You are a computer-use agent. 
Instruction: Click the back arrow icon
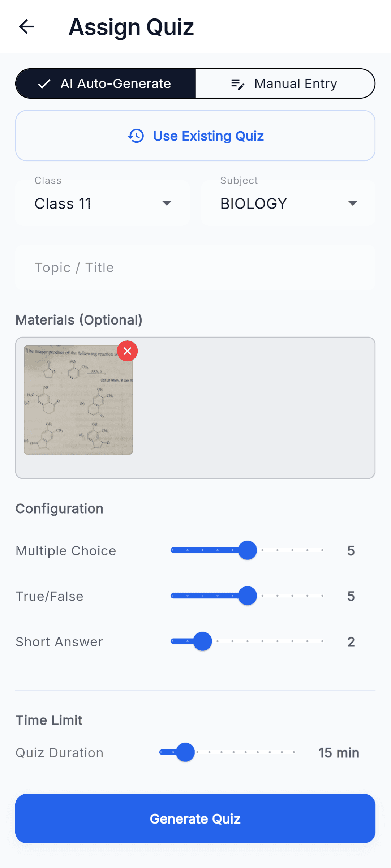[x=26, y=26]
